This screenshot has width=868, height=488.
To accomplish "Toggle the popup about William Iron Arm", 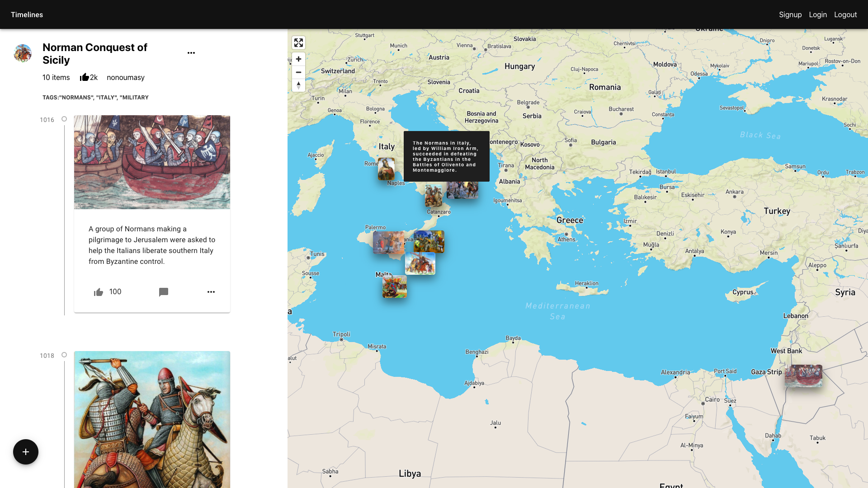I will coord(446,156).
